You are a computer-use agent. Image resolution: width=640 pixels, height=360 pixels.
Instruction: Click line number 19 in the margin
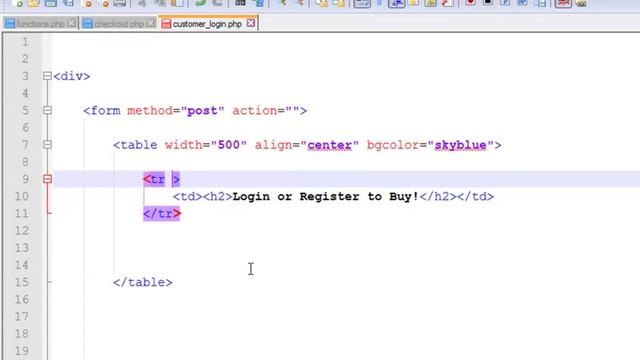22,351
